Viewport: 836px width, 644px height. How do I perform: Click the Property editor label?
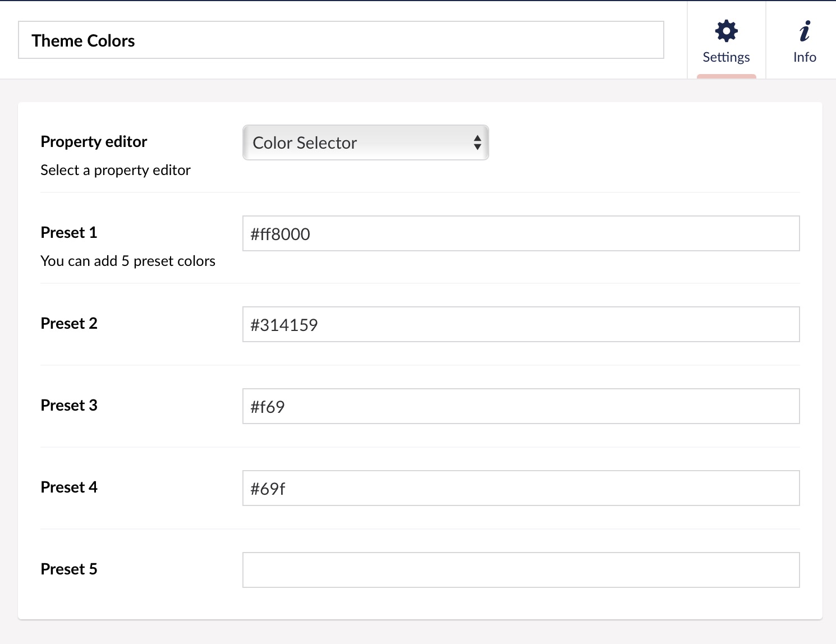[x=94, y=142]
